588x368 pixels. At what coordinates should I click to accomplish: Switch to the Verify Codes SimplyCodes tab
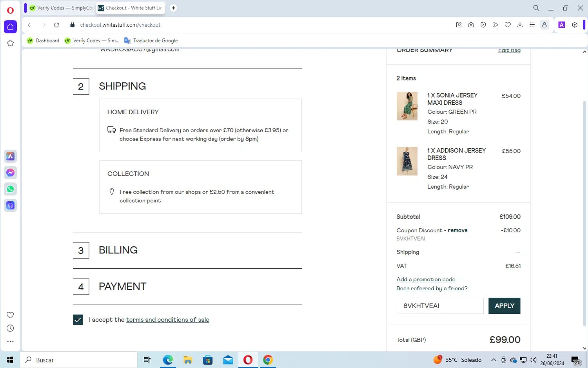click(x=62, y=8)
